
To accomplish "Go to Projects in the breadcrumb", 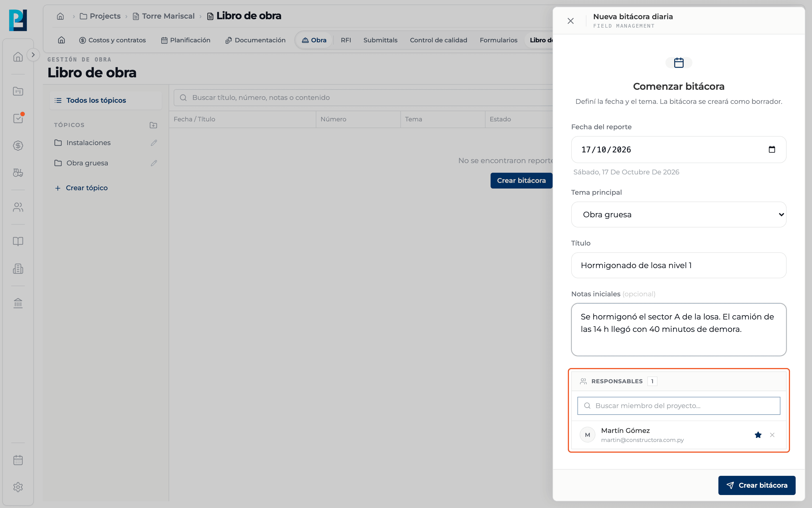I will click(100, 16).
